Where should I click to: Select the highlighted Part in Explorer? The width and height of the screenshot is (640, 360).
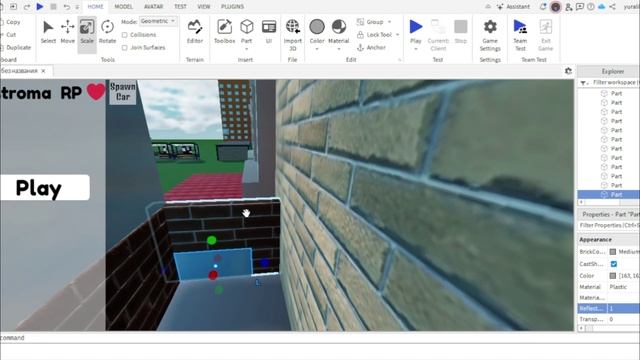(609, 195)
